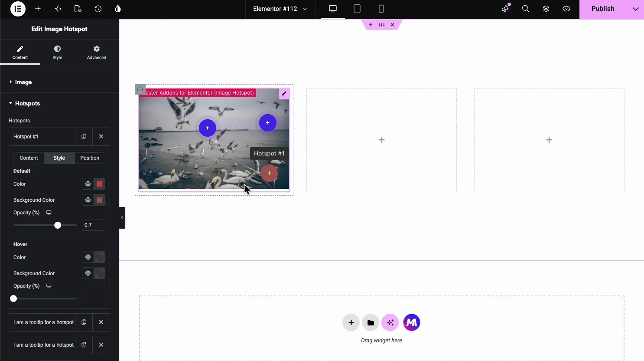Open Site Settings droplet icon

coord(118,9)
